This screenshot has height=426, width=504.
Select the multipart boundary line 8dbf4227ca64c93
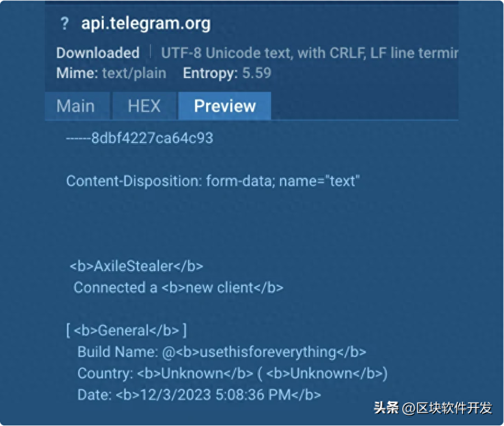(x=140, y=138)
